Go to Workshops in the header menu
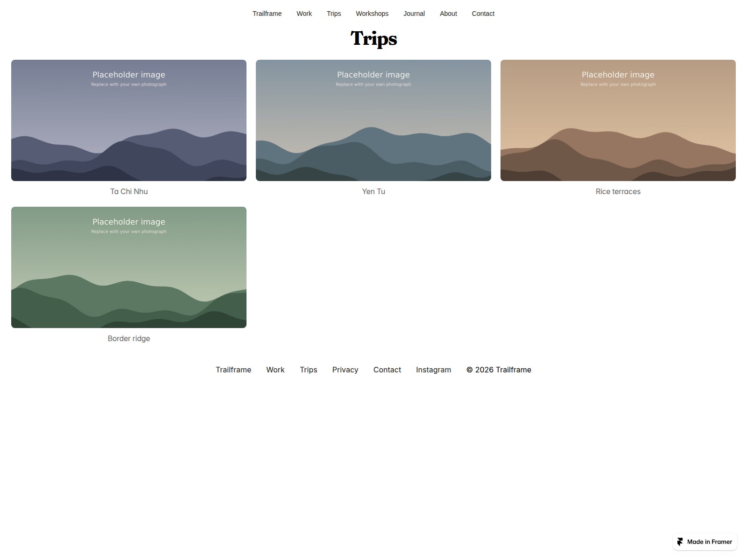747x560 pixels. [372, 14]
